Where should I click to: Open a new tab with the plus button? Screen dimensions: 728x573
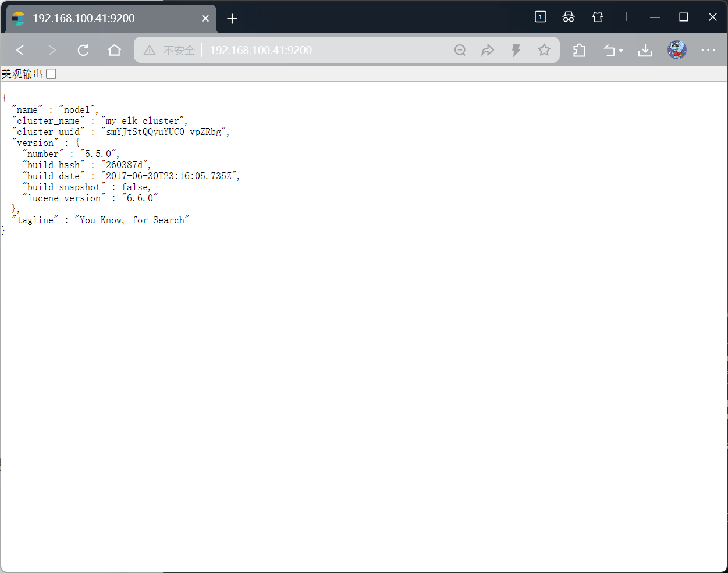232,19
